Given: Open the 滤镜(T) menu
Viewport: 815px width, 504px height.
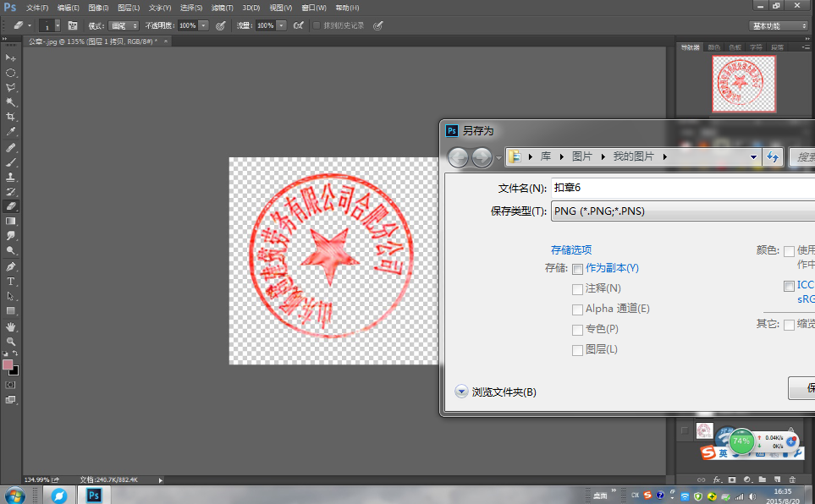Looking at the screenshot, I should pyautogui.click(x=222, y=8).
